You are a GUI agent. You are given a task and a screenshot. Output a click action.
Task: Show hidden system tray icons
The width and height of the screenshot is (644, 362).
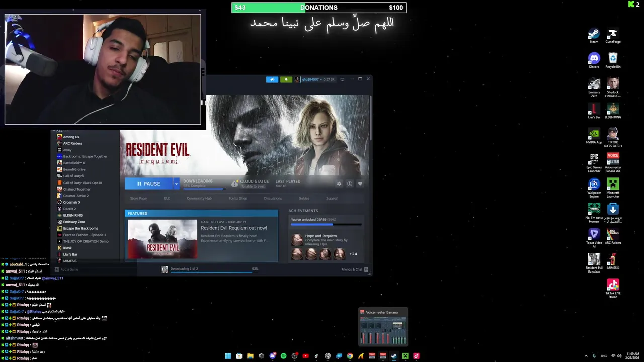(x=586, y=356)
